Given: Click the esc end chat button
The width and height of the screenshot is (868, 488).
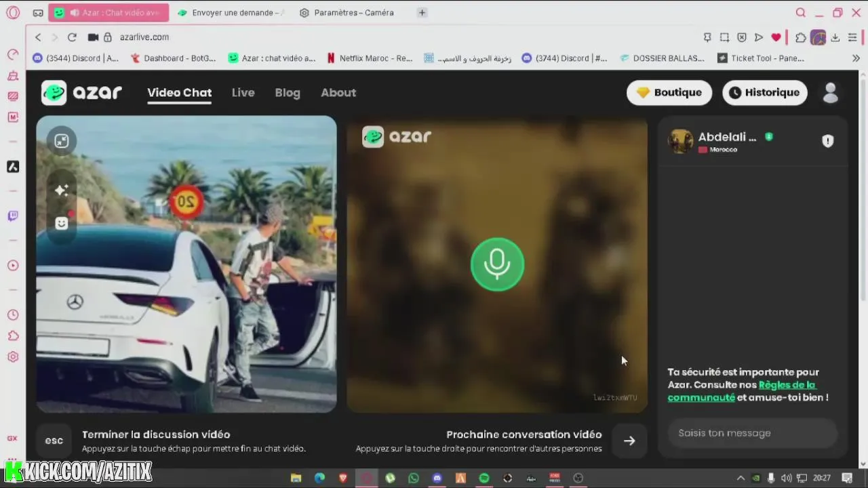Looking at the screenshot, I should point(54,441).
